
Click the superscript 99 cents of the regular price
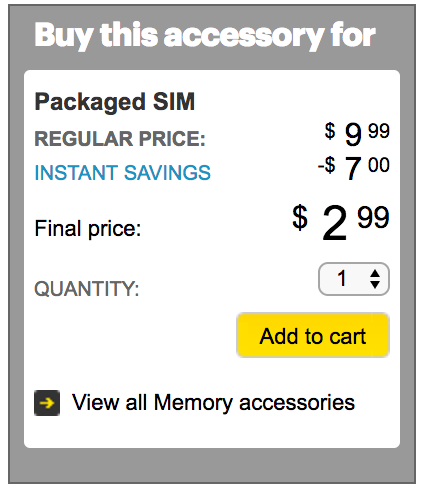pos(379,130)
